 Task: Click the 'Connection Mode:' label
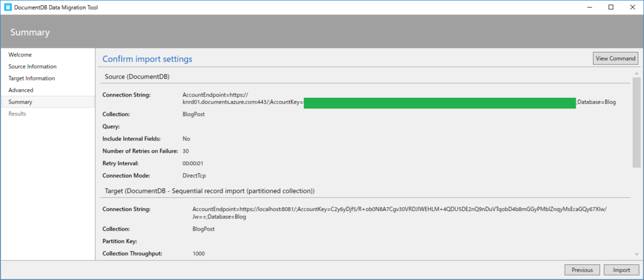point(126,175)
